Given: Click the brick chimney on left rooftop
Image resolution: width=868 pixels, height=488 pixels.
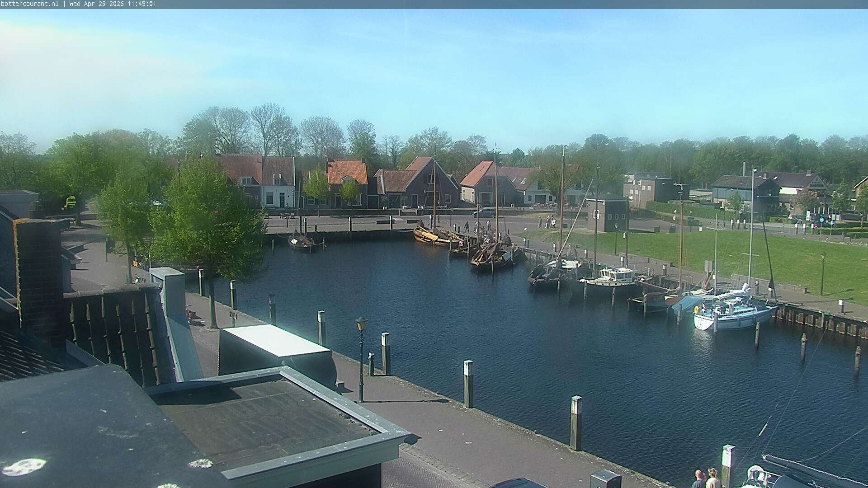Looking at the screenshot, I should pos(40,276).
